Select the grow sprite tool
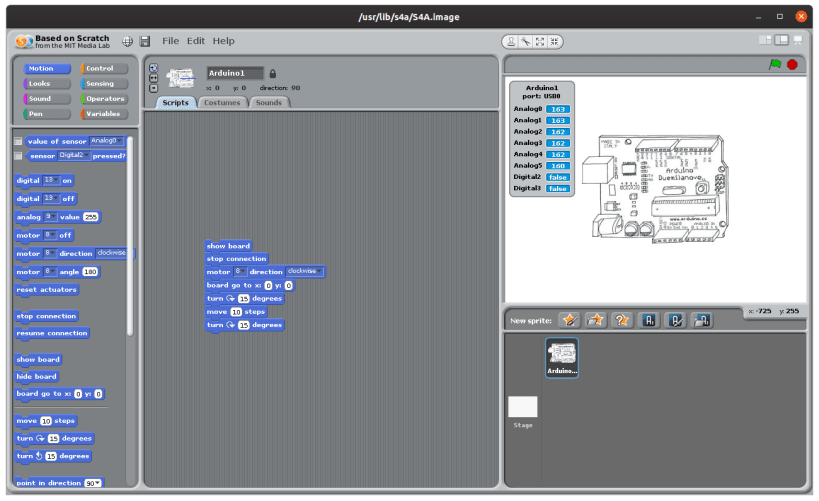 (540, 42)
